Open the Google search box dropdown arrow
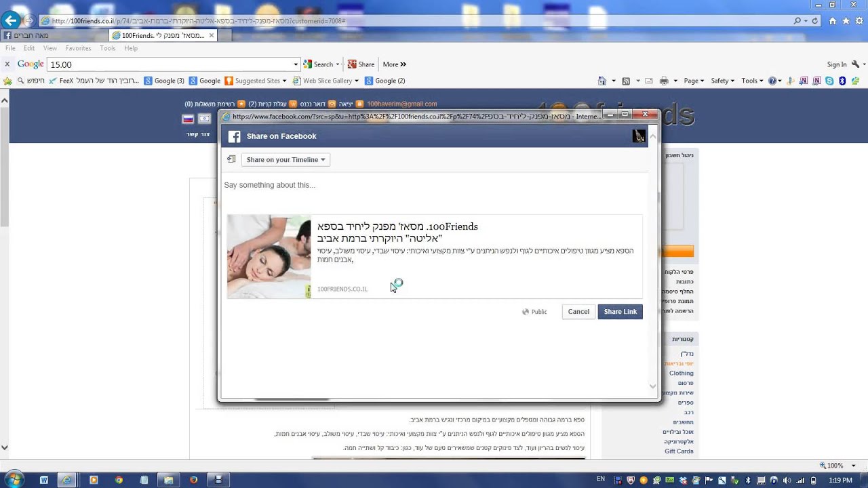868x488 pixels. coord(296,64)
